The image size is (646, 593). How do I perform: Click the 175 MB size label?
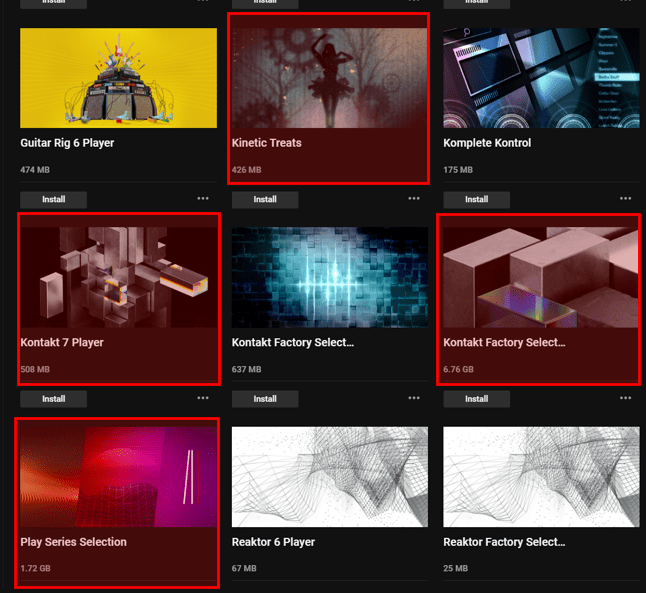click(458, 170)
